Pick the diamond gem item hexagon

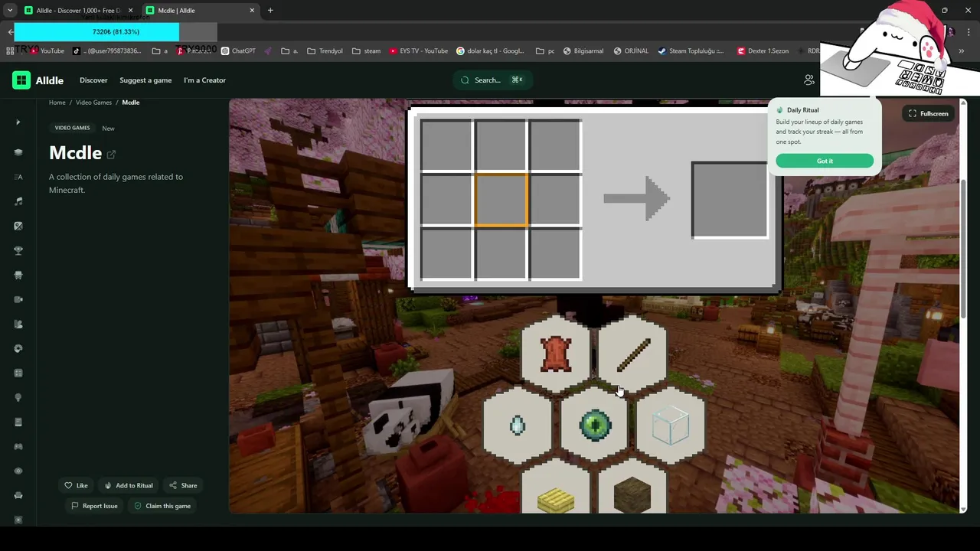pos(518,425)
